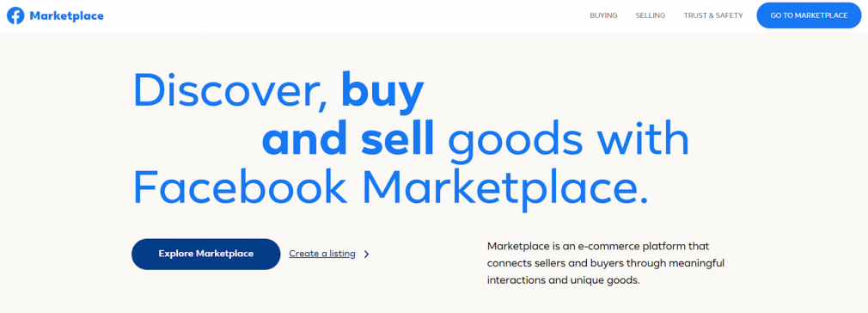Click the bold word buy in headline
Image resolution: width=868 pixels, height=313 pixels.
tap(383, 91)
